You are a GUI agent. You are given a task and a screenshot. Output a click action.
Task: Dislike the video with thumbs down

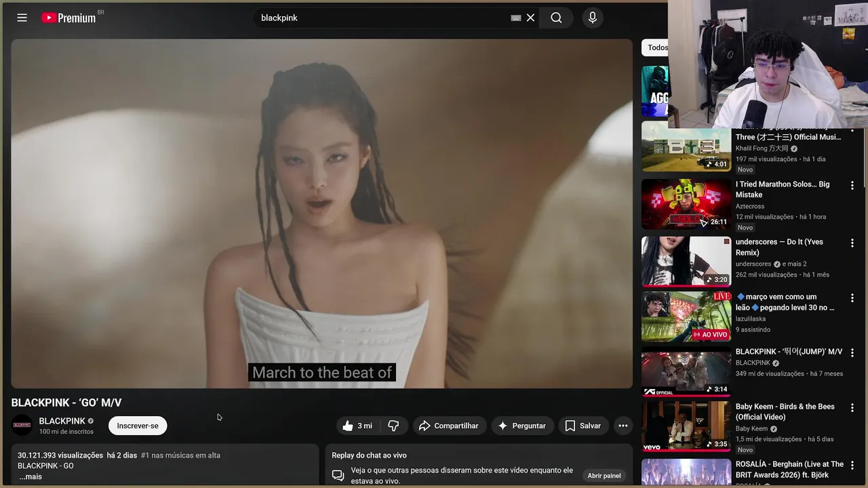point(393,426)
